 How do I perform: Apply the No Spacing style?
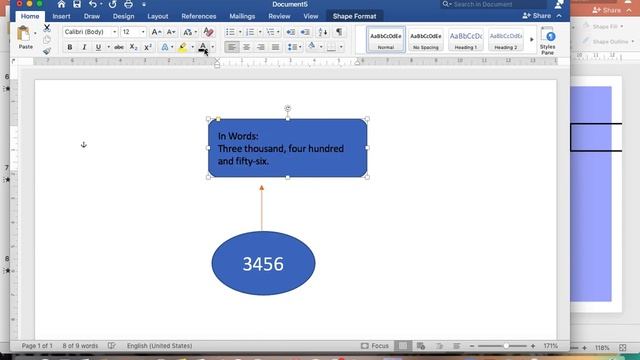pos(426,40)
